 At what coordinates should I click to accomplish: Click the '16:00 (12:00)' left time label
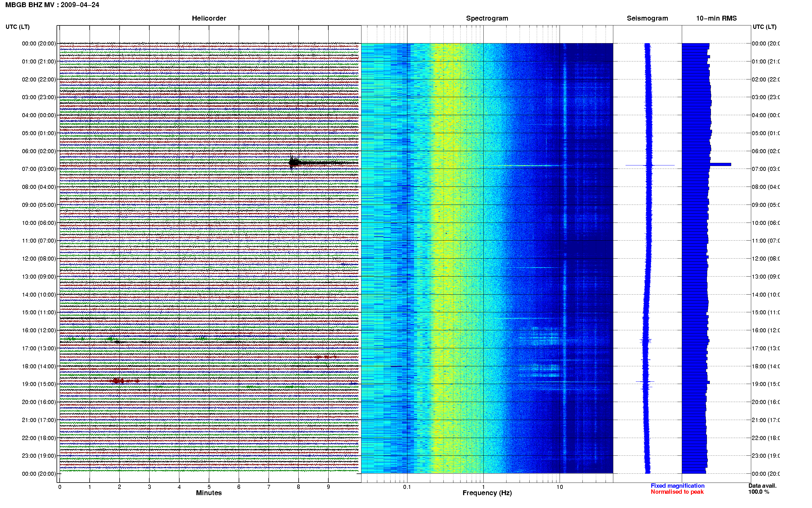39,330
